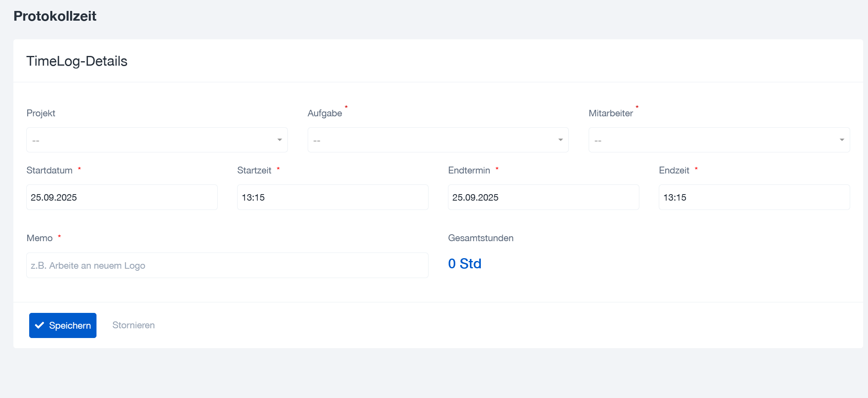Select the Endtermin date input
The width and height of the screenshot is (868, 398).
[x=543, y=197]
